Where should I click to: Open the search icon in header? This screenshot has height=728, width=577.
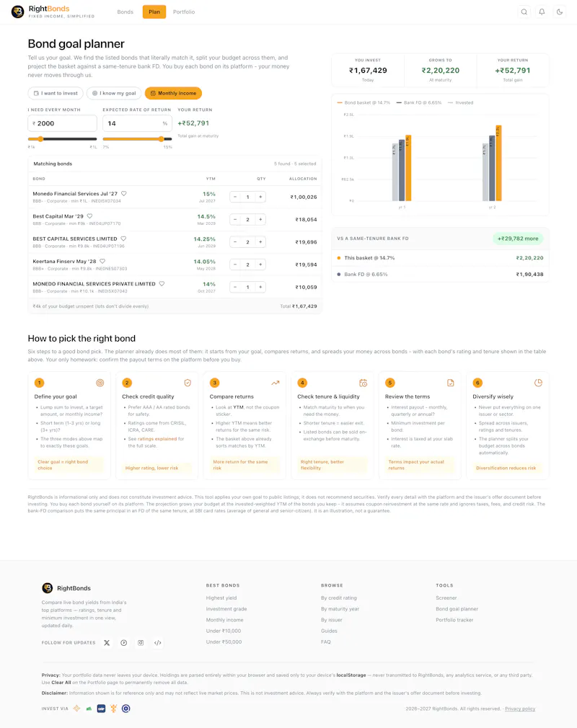point(524,12)
